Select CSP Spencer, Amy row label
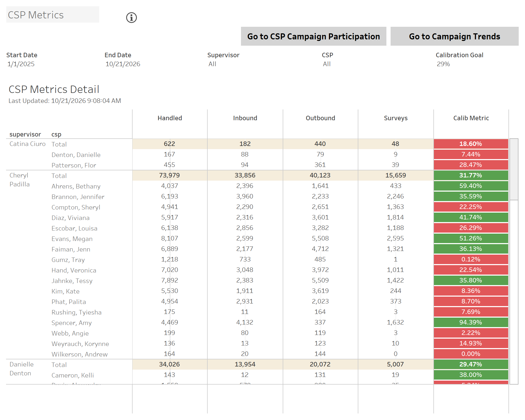 [71, 323]
